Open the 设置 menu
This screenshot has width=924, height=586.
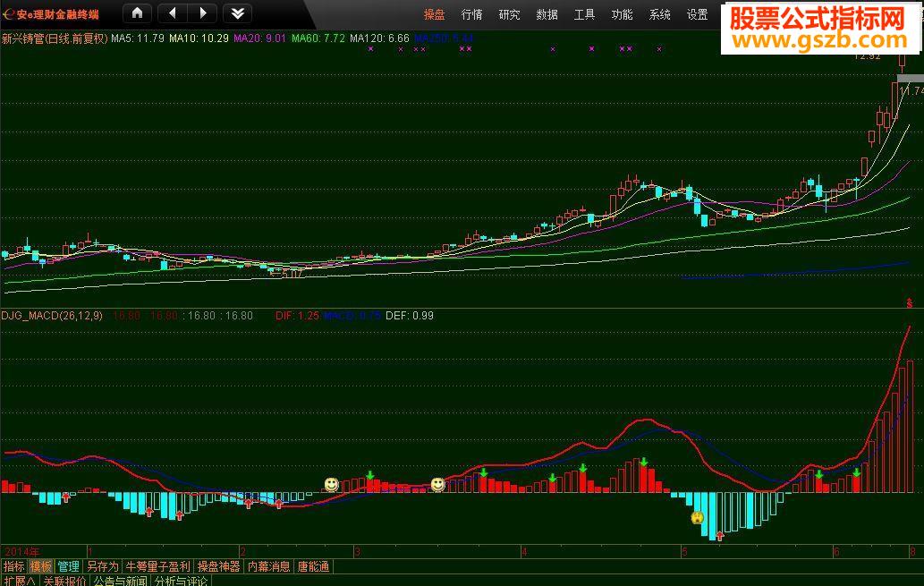pos(697,14)
